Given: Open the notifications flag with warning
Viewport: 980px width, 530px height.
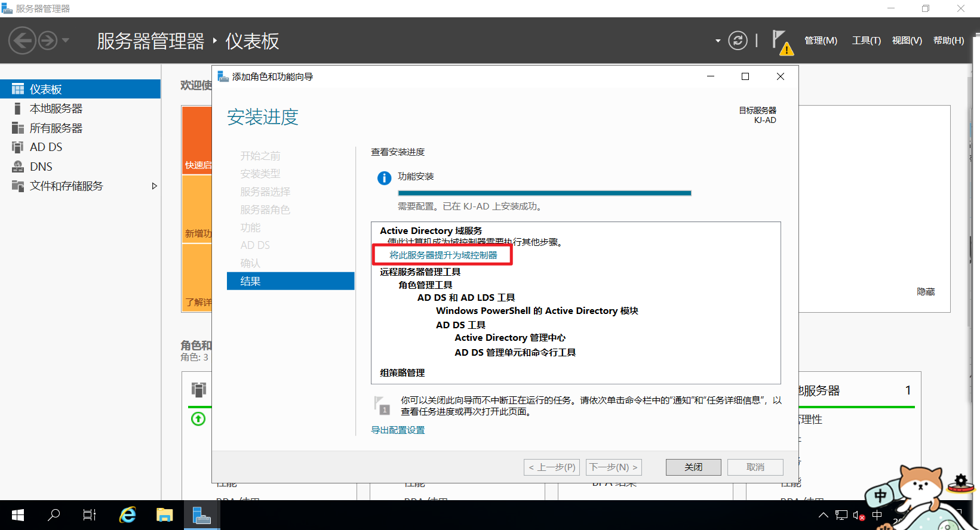Looking at the screenshot, I should tap(782, 42).
